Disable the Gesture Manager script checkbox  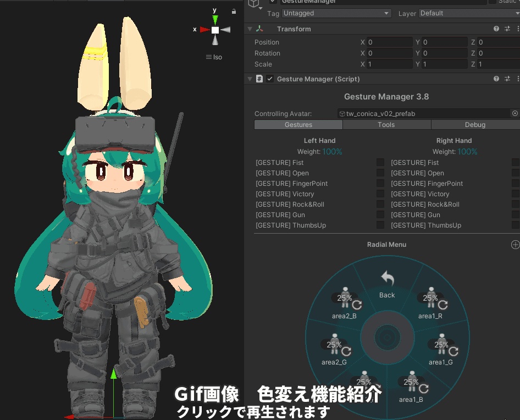(269, 79)
